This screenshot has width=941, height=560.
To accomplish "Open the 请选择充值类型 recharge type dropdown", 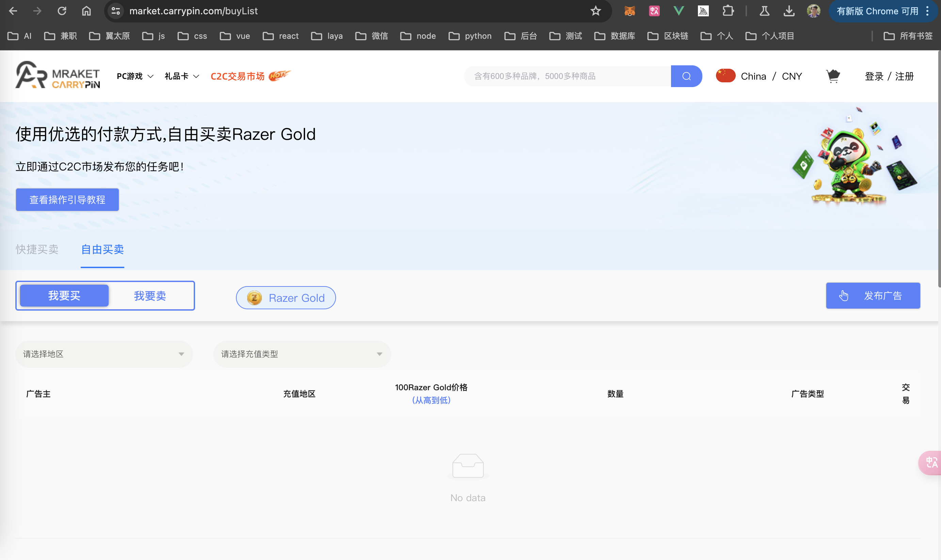I will click(x=302, y=354).
